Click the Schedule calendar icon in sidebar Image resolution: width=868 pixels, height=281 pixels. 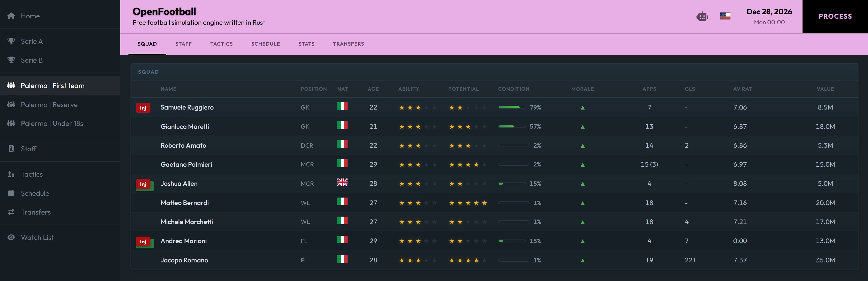pos(11,193)
